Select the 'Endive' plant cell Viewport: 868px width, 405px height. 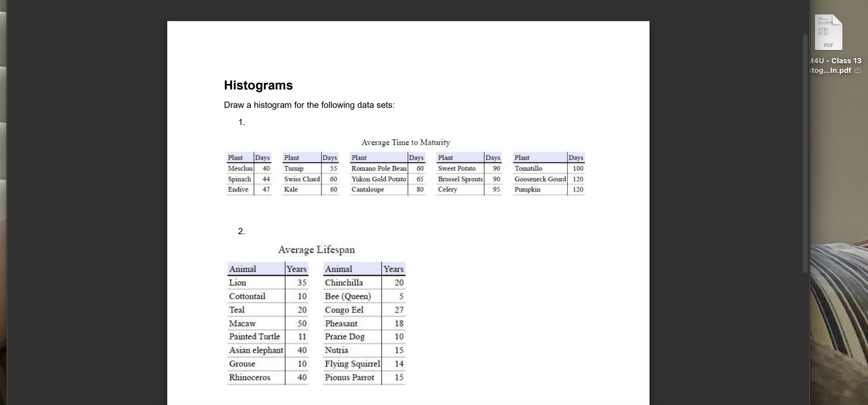240,189
